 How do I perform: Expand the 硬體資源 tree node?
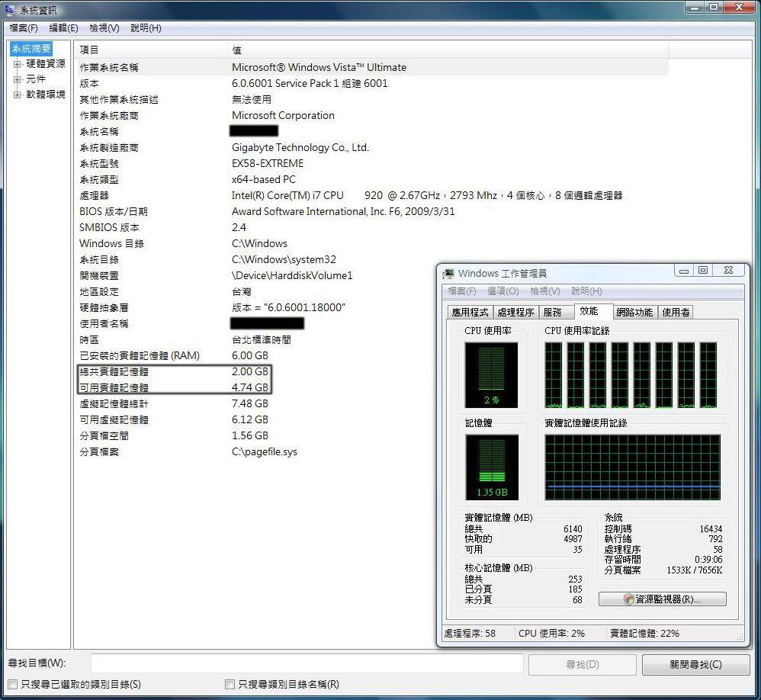(x=17, y=64)
